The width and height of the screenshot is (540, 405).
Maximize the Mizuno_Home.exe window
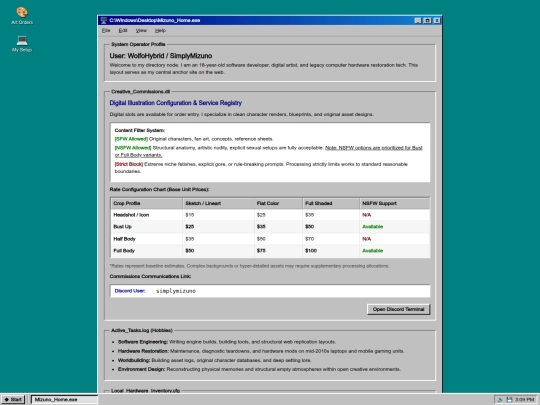pyautogui.click(x=427, y=20)
